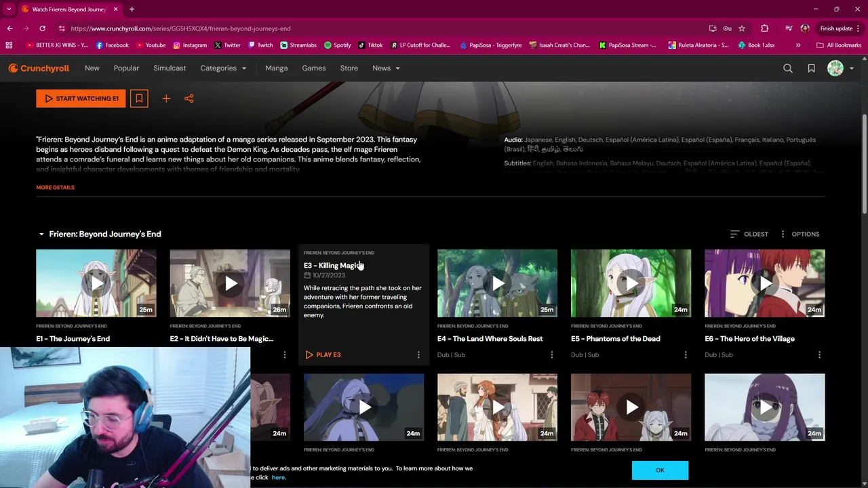Viewport: 868px width, 488px height.
Task: Open the profile avatar menu
Action: point(835,68)
